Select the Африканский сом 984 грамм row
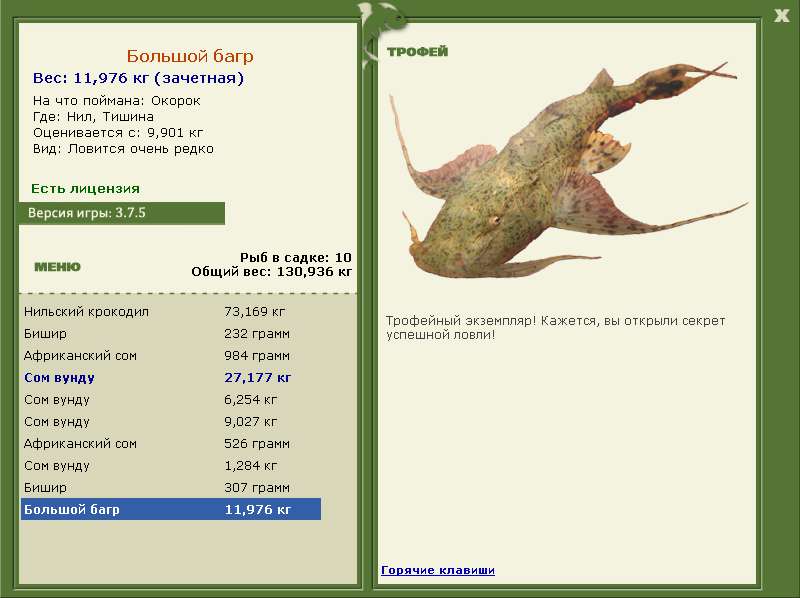Viewport: 800px width, 598px height. click(171, 355)
